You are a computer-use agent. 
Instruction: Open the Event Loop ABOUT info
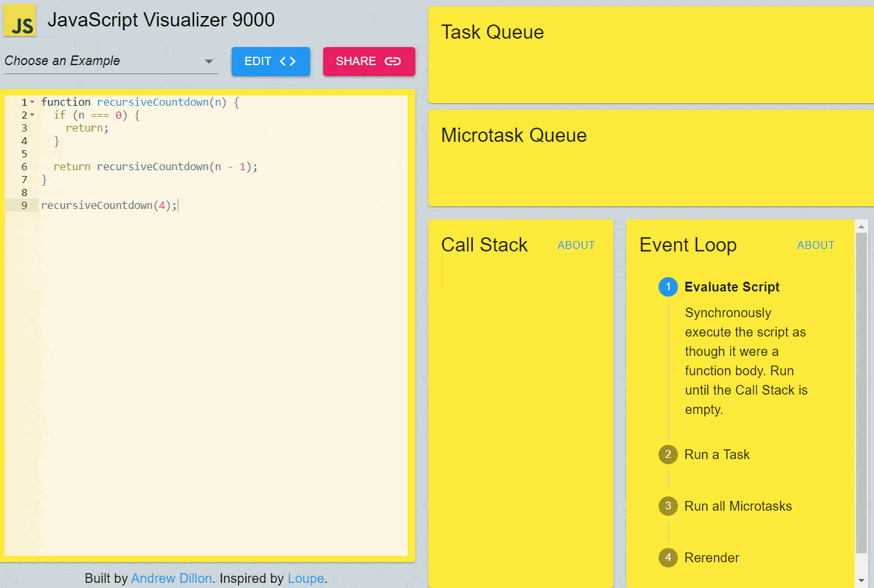[x=815, y=245]
